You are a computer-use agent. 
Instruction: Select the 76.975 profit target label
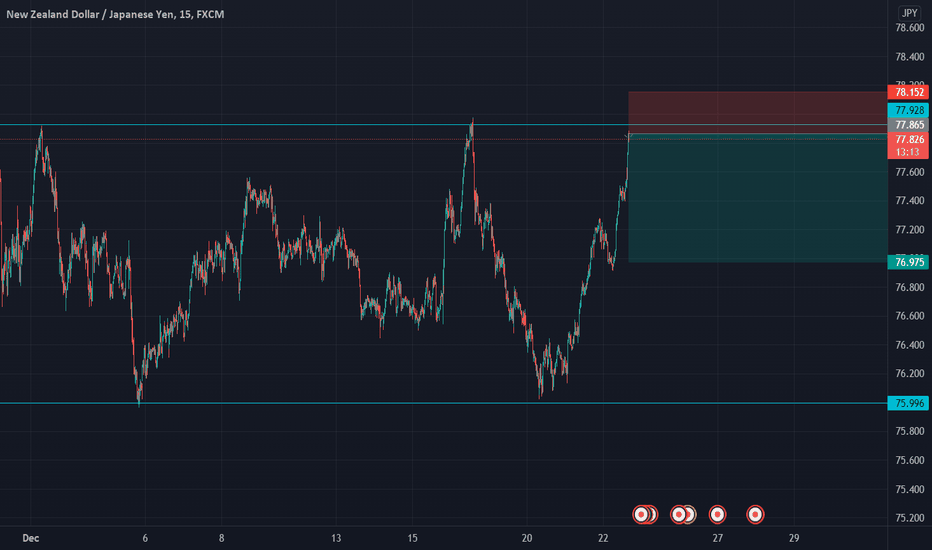[908, 262]
